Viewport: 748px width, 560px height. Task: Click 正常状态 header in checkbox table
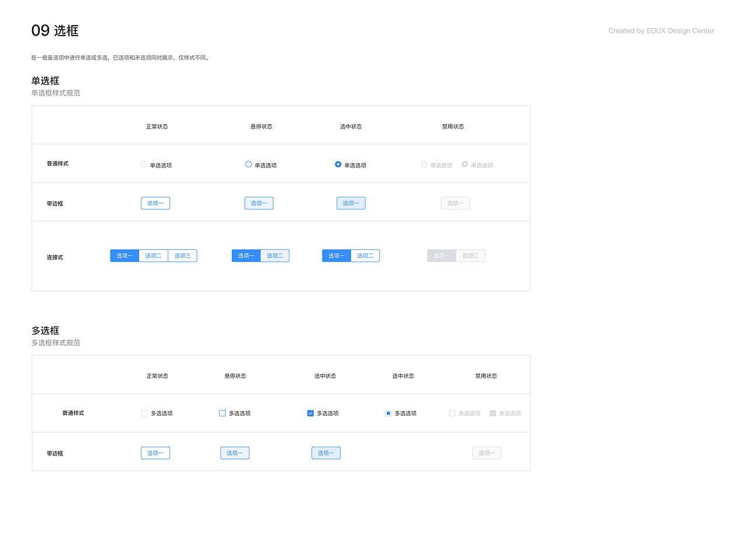157,376
